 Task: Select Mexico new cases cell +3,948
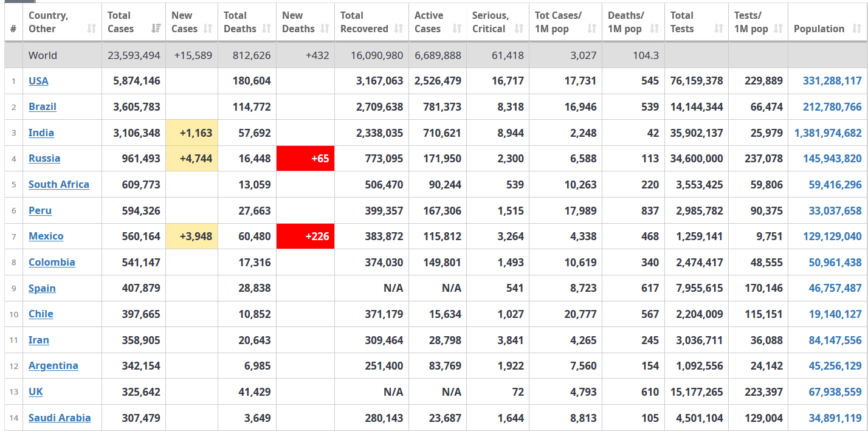pos(191,236)
